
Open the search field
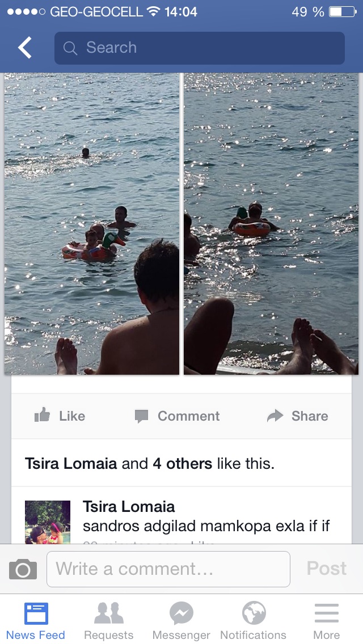(200, 48)
